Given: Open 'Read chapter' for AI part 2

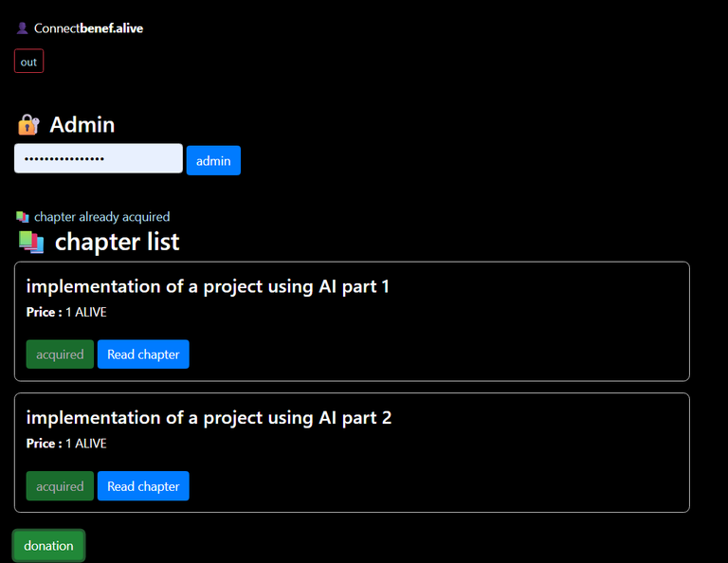Looking at the screenshot, I should [143, 486].
